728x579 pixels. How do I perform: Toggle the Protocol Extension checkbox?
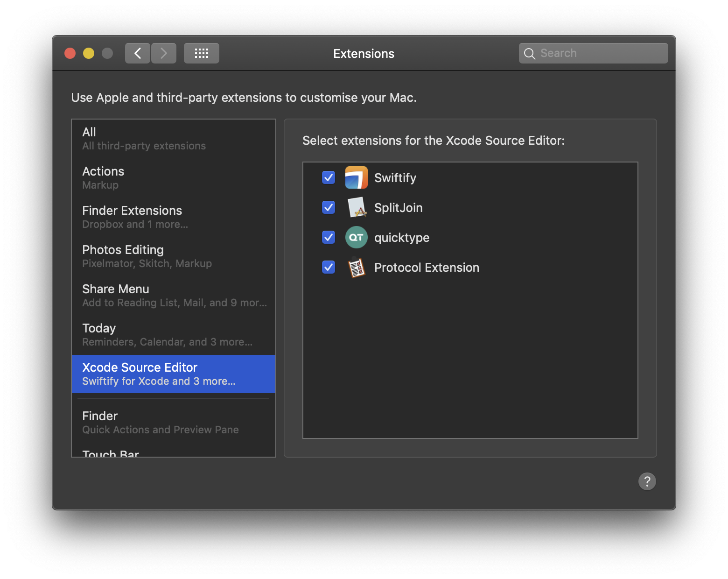(x=329, y=267)
